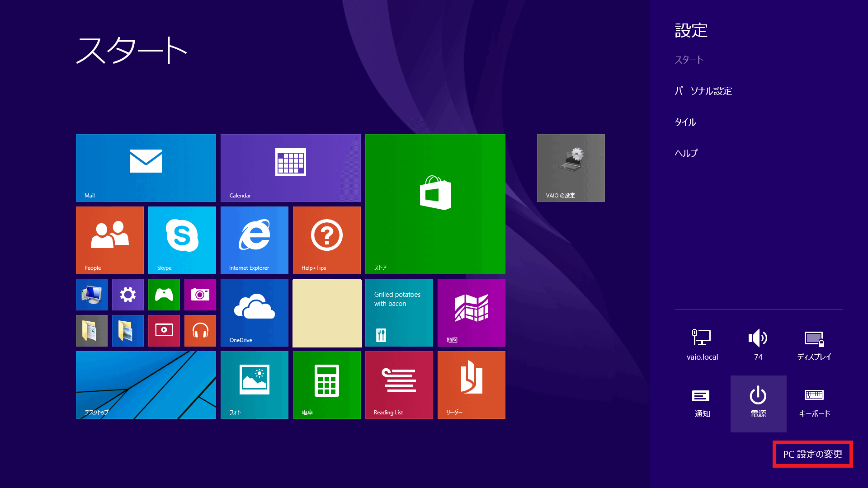Open the Calendar tile
Viewport: 868px width, 488px height.
(x=291, y=168)
